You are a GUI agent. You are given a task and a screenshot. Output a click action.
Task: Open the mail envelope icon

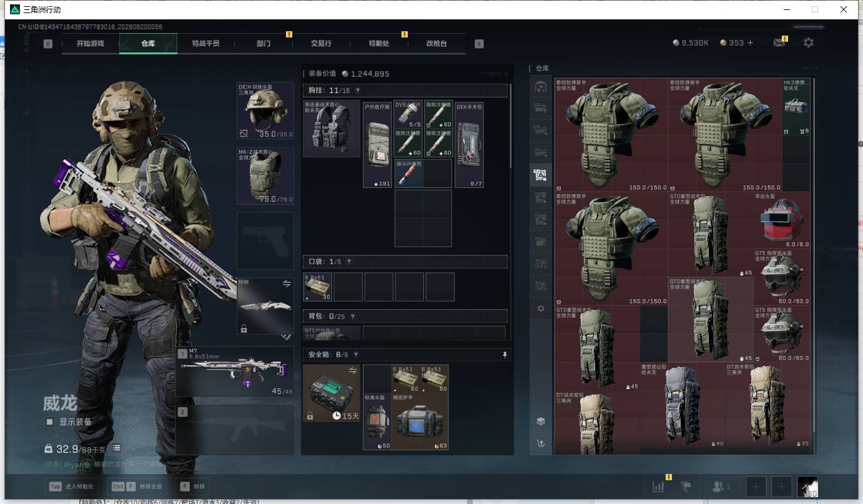click(779, 42)
